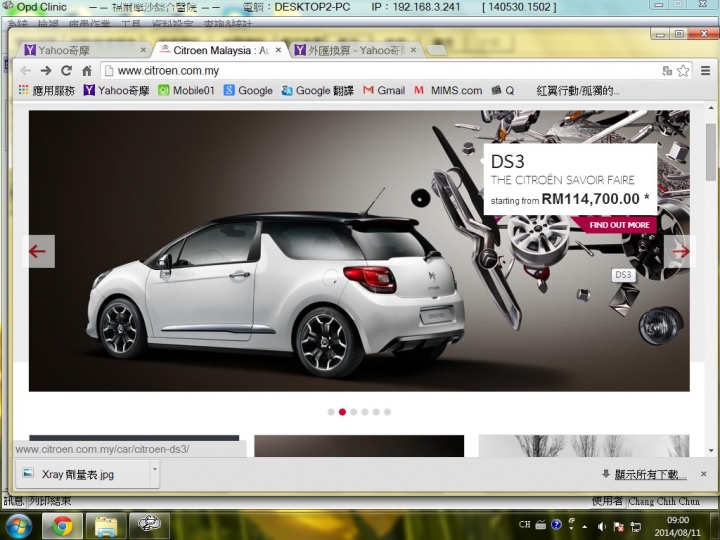720x540 pixels.
Task: Open the Mobile01 bookmark
Action: [x=186, y=90]
